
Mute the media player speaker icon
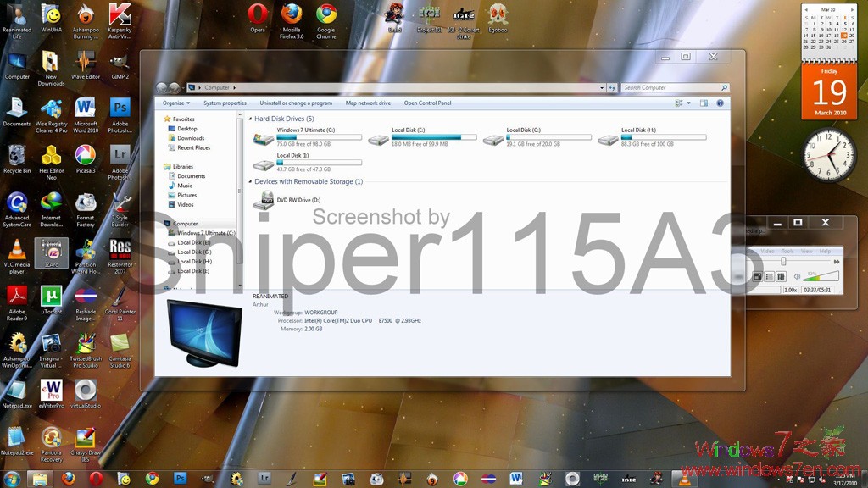(x=796, y=276)
